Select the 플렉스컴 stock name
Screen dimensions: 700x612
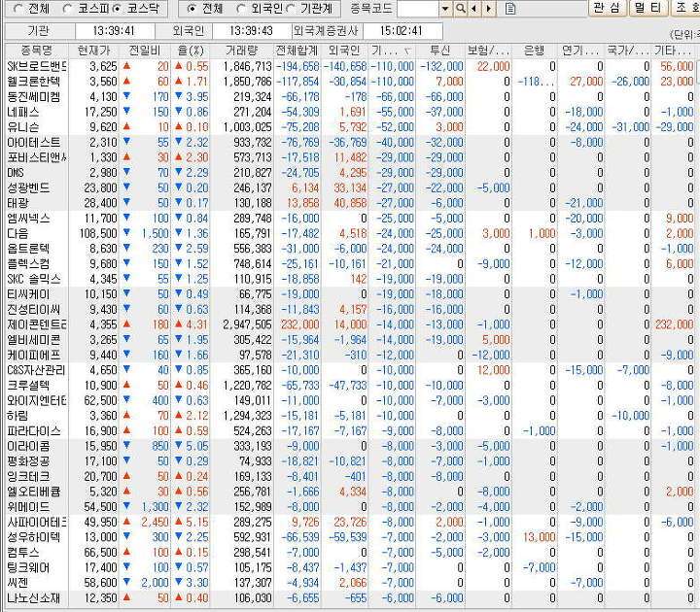pyautogui.click(x=28, y=263)
